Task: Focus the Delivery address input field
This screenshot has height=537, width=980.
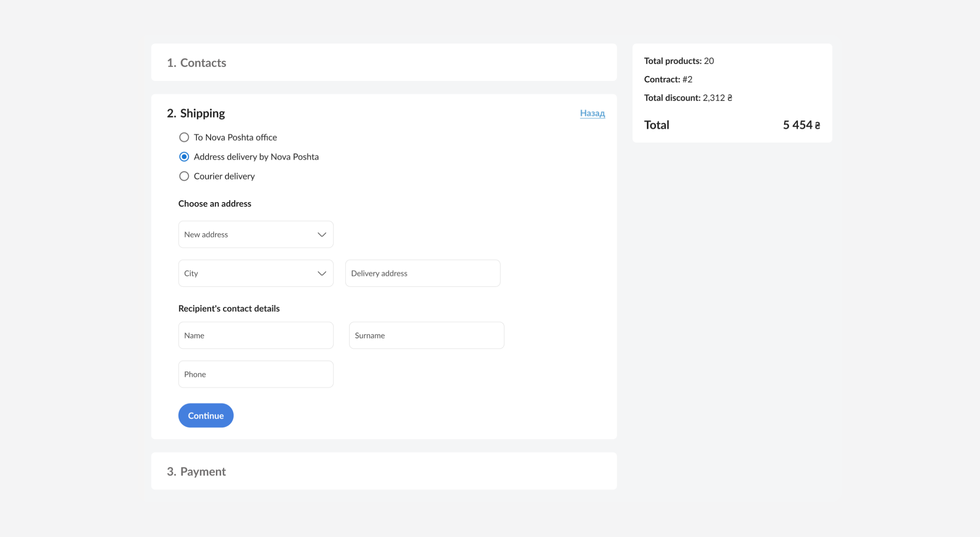Action: point(423,273)
